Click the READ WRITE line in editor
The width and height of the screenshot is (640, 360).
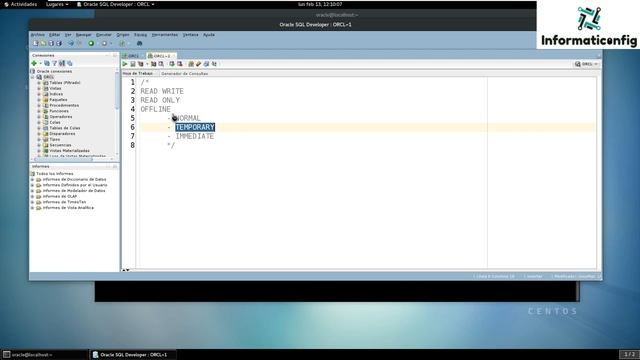(162, 91)
